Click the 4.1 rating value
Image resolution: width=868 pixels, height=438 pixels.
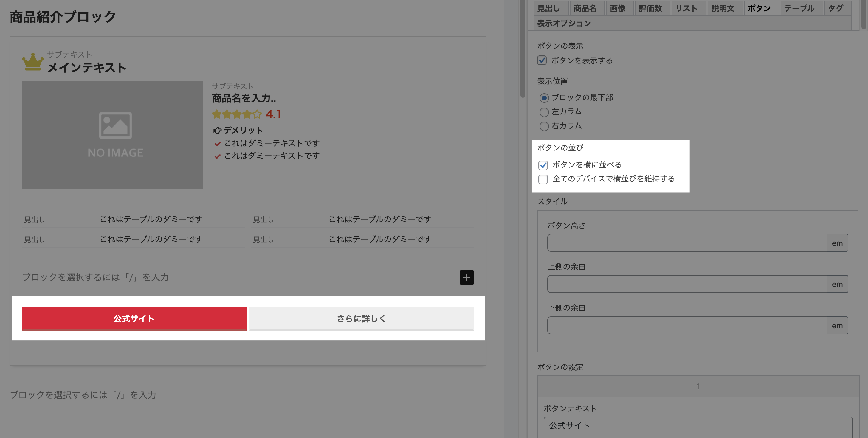point(273,114)
